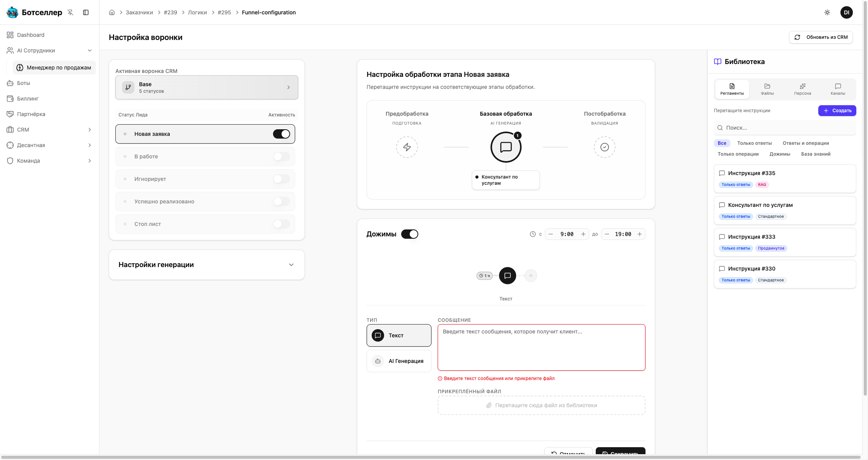Click the Предобработка lightning bolt node
The width and height of the screenshot is (868, 460).
click(407, 147)
